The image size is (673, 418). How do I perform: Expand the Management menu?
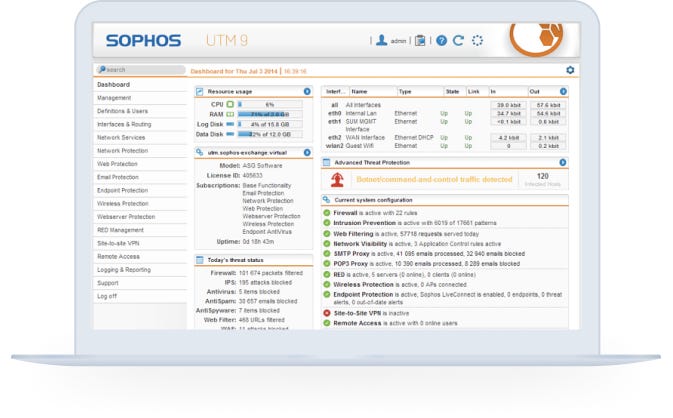coord(140,98)
